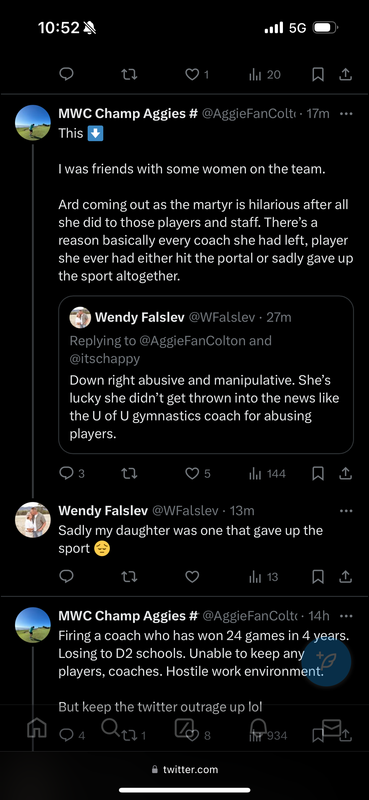Open more options on Wendy Falslev's reply
Viewport: 369px width, 800px height.
pos(346,511)
